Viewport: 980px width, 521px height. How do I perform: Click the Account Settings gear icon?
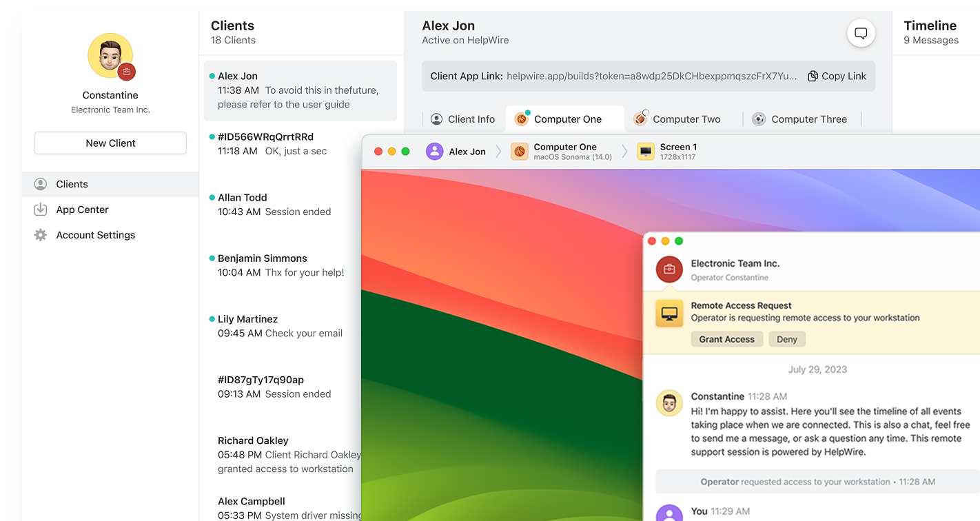pos(41,235)
